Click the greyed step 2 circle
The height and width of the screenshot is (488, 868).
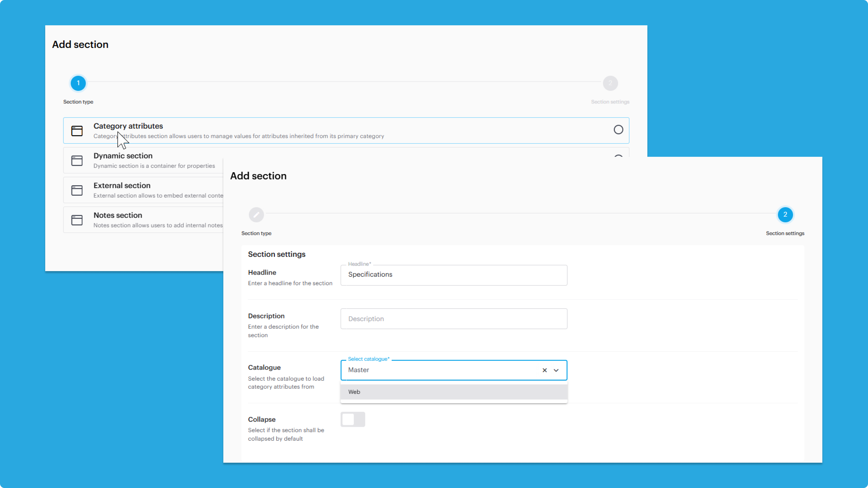[610, 83]
